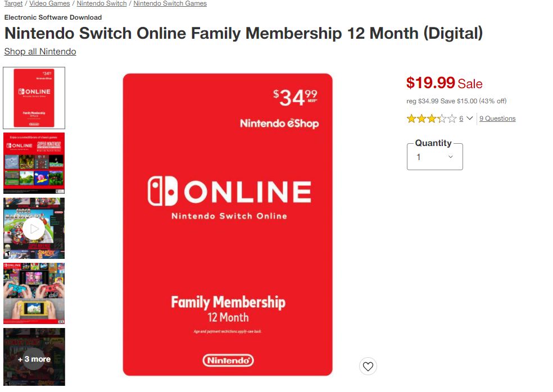Open Nintendo Switch Games breadcrumb
The width and height of the screenshot is (553, 392).
[170, 3]
